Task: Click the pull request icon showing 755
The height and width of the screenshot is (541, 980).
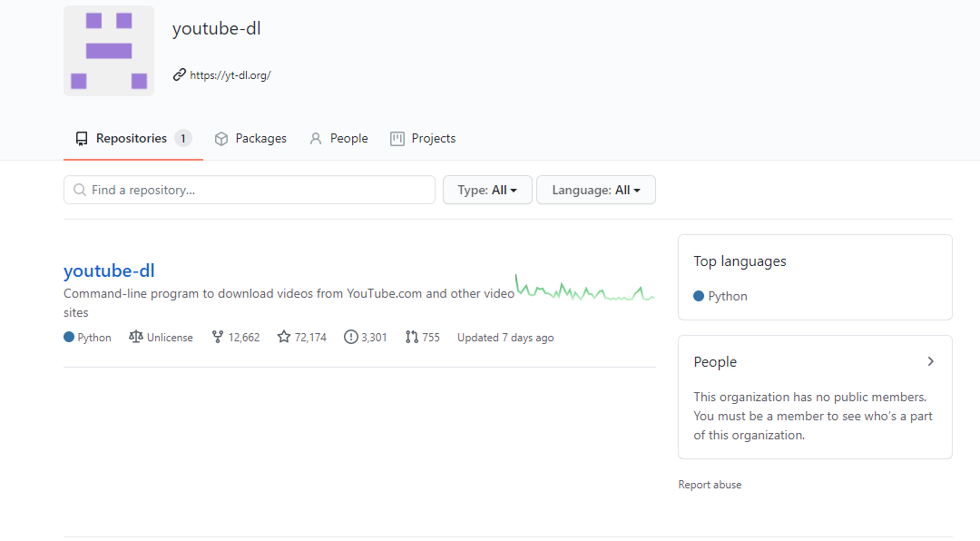Action: 411,337
